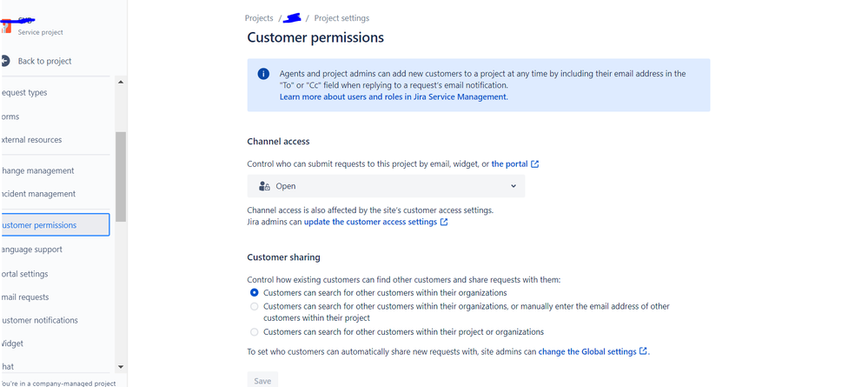Click the sidebar scroll up arrow
The height and width of the screenshot is (387, 868).
[121, 82]
